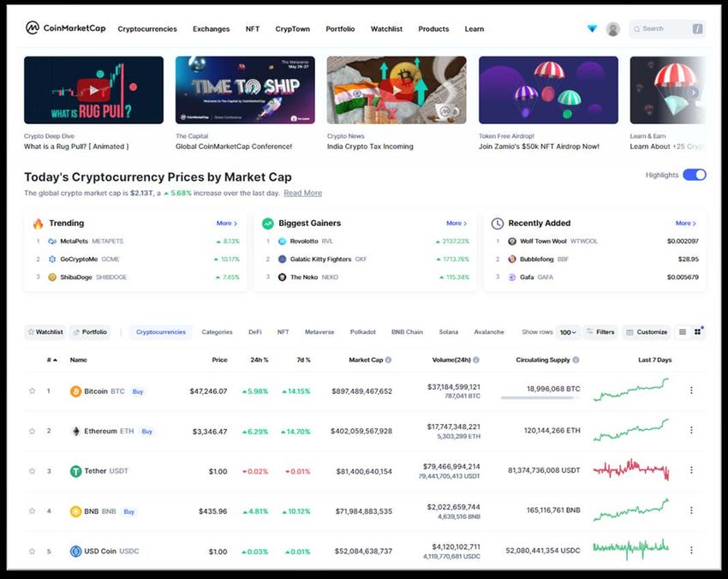The width and height of the screenshot is (728, 579).
Task: Open the Bitcoin row three-dot menu
Action: [x=691, y=391]
